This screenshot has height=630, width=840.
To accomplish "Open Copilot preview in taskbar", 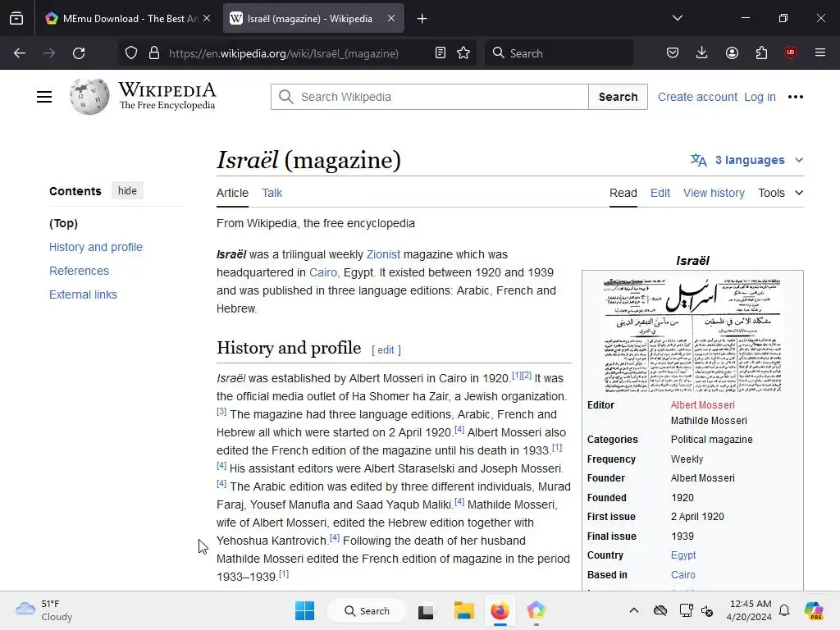I will pyautogui.click(x=814, y=610).
